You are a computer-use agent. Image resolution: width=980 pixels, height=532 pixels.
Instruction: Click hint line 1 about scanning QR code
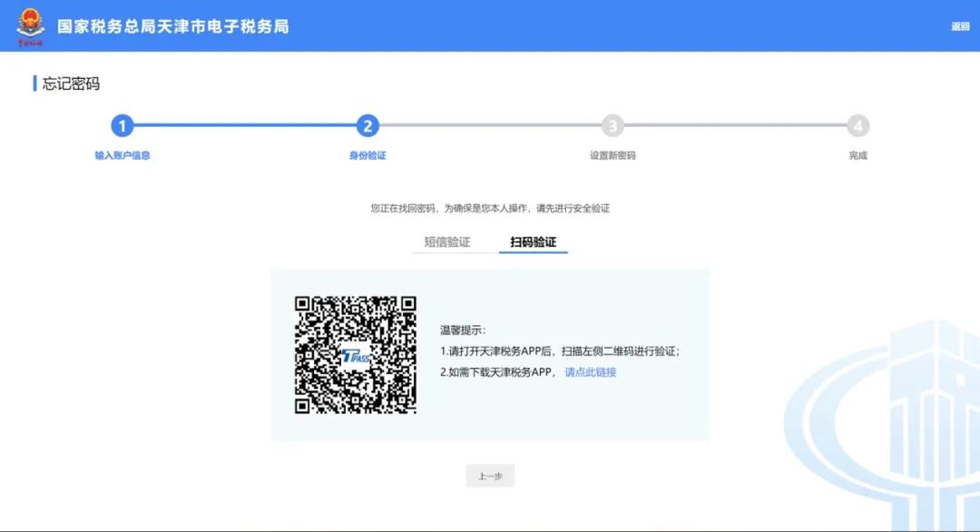[x=559, y=351]
